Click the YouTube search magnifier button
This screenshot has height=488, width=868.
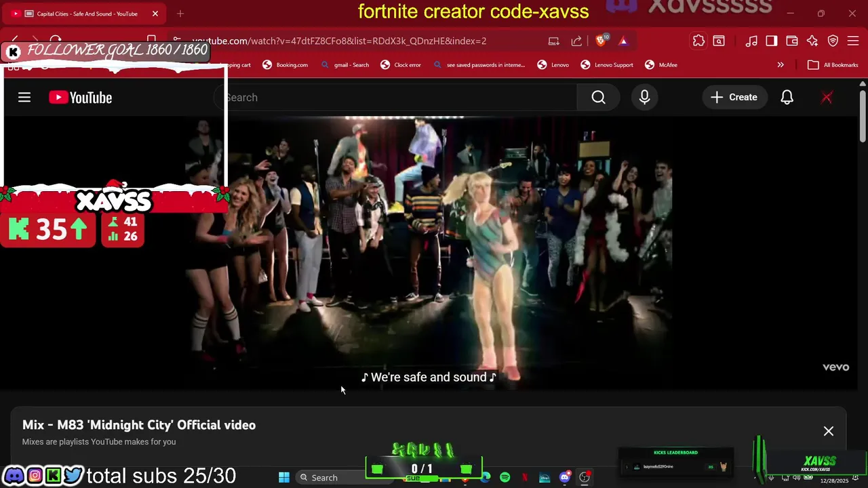(x=598, y=98)
